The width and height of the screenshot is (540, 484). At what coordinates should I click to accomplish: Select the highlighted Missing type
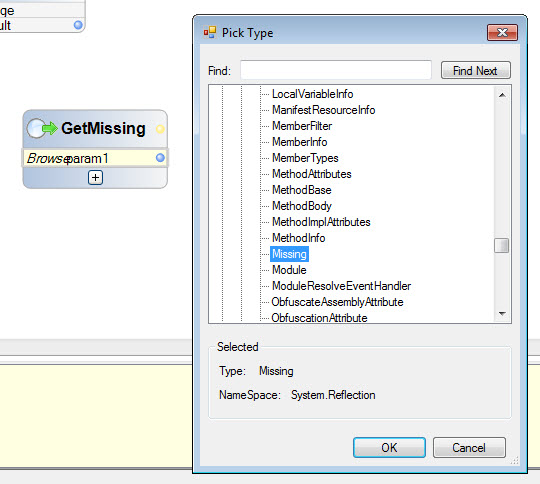click(x=289, y=254)
